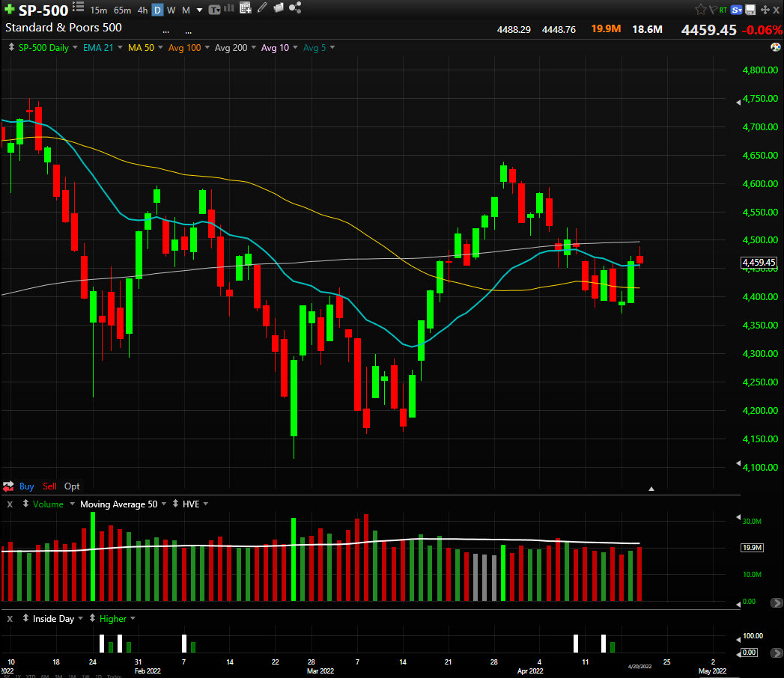Viewport: 784px width, 678px height.
Task: Click the SP-500 symbol title
Action: point(43,10)
